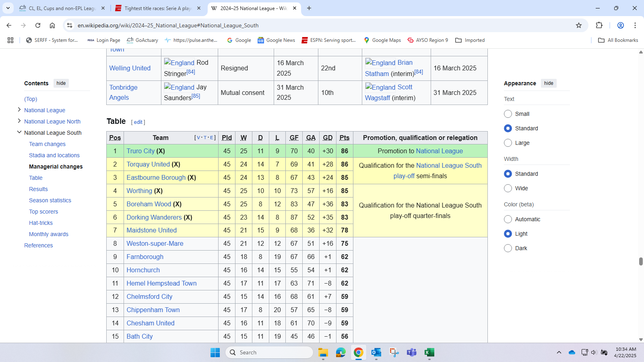Expand National League section in Contents
Screen dimensions: 644x362
[19, 109]
